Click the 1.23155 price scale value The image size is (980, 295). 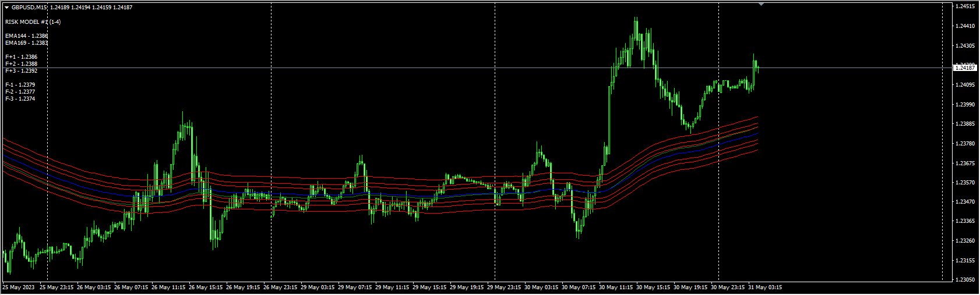[x=965, y=261]
